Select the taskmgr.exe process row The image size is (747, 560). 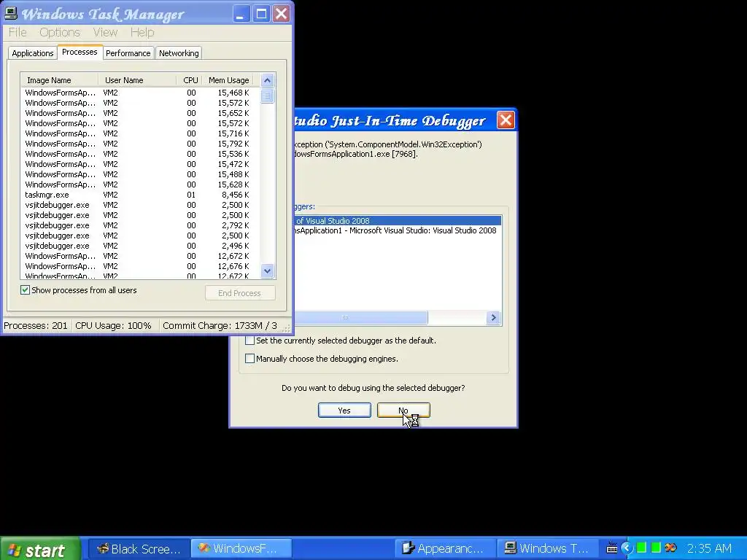point(140,195)
